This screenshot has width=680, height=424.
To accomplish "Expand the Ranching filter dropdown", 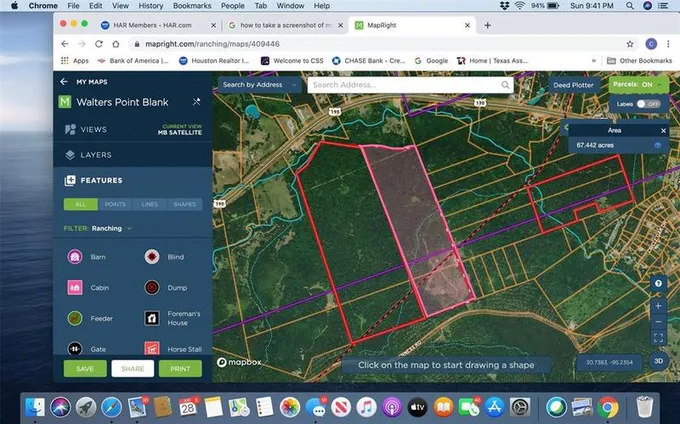I will point(111,228).
